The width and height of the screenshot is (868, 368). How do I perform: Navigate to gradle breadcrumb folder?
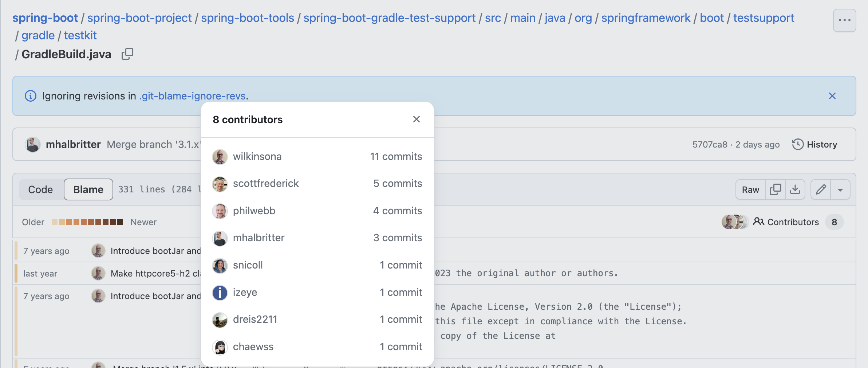point(38,35)
